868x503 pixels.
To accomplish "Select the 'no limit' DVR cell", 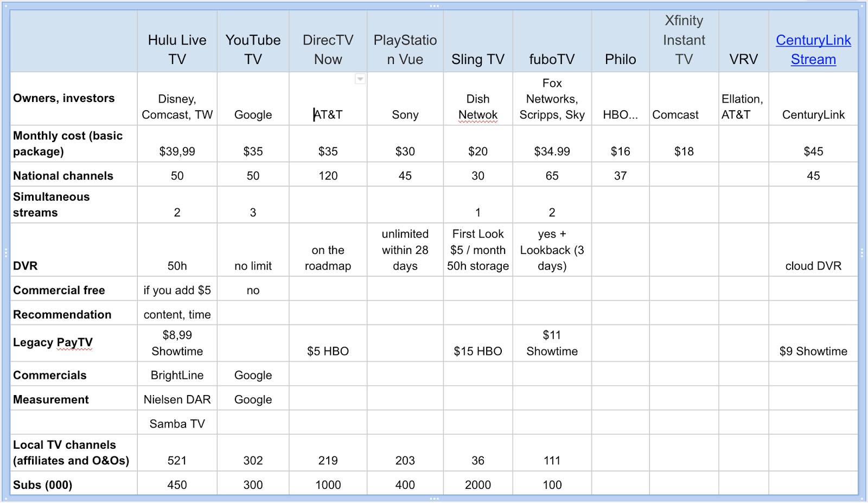I will pos(253,250).
